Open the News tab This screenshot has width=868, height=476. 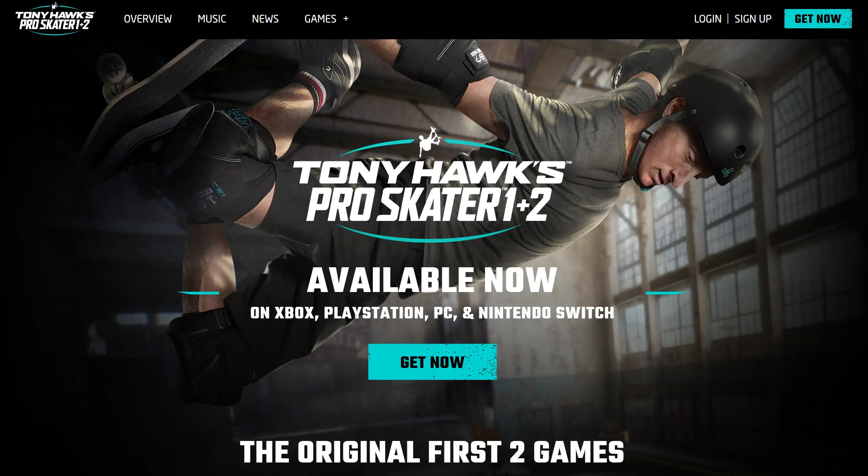click(x=265, y=19)
